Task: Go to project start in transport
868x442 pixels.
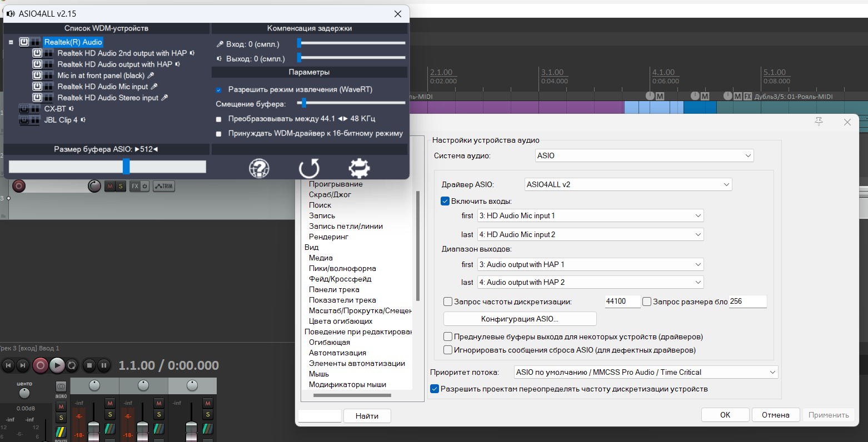Action: tap(8, 365)
